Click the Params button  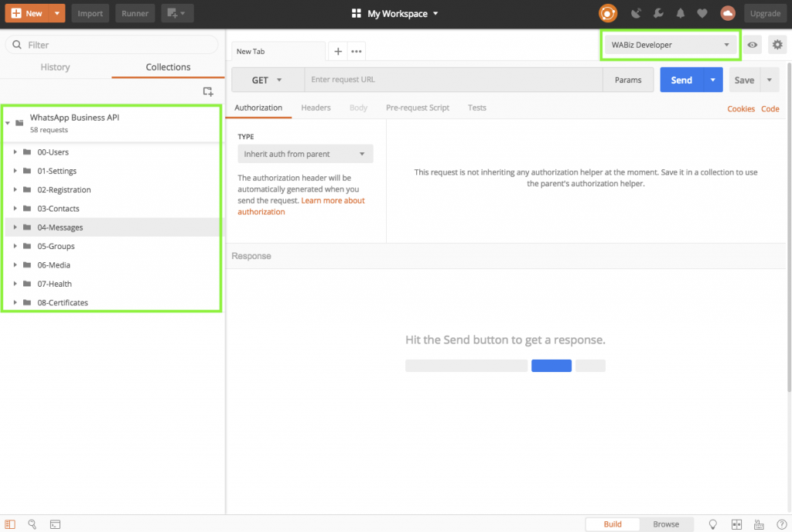coord(628,80)
